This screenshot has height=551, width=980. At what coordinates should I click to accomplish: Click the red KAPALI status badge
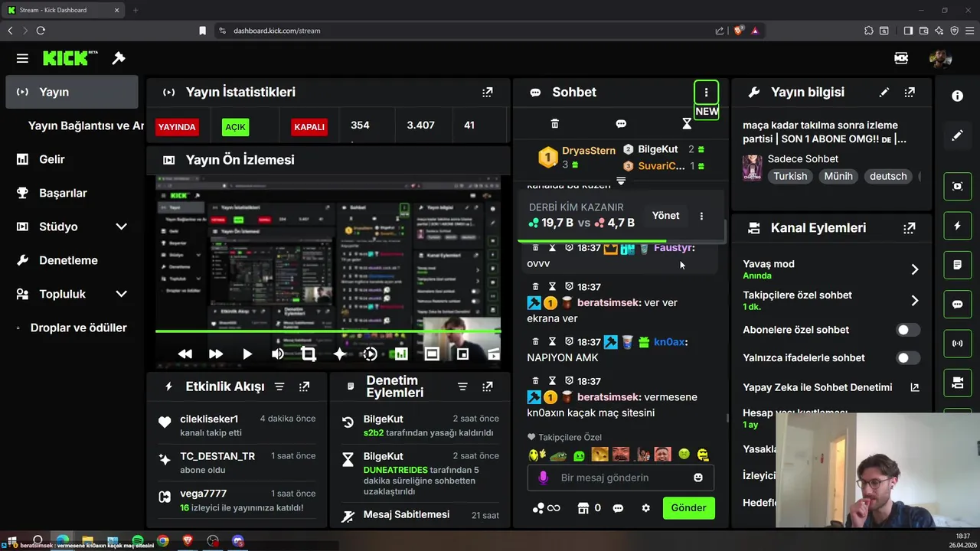click(309, 127)
